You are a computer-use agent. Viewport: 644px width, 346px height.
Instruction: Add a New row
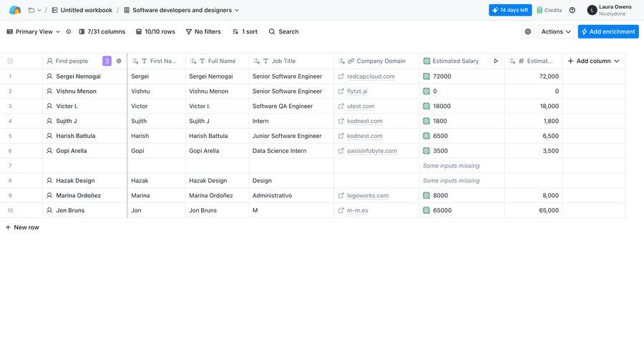tap(22, 227)
